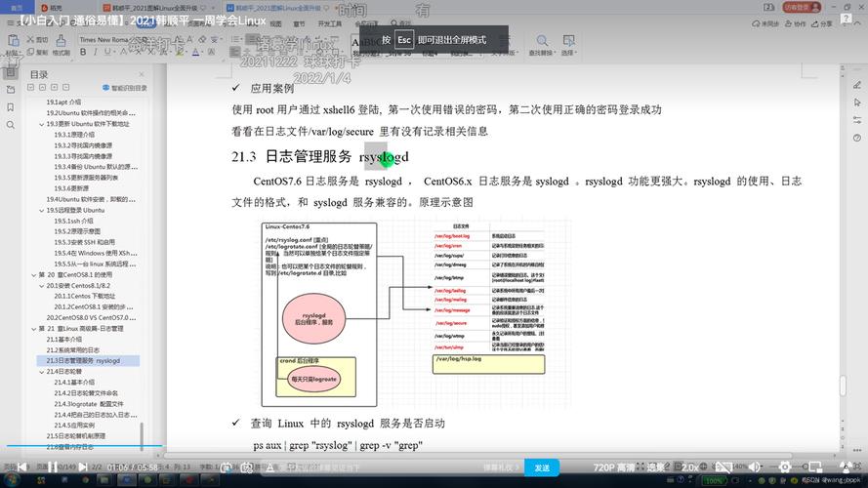The width and height of the screenshot is (868, 488).
Task: Seek on the blue video progress bar
Action: [84, 445]
